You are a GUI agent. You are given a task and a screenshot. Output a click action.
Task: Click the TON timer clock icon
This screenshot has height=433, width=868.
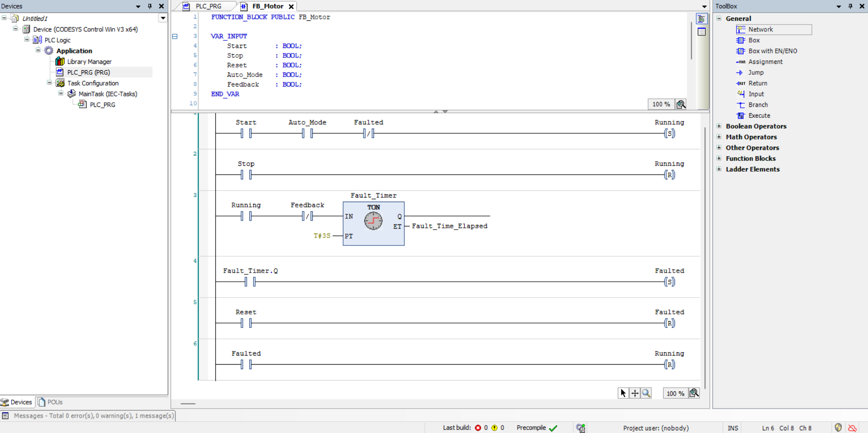point(373,221)
